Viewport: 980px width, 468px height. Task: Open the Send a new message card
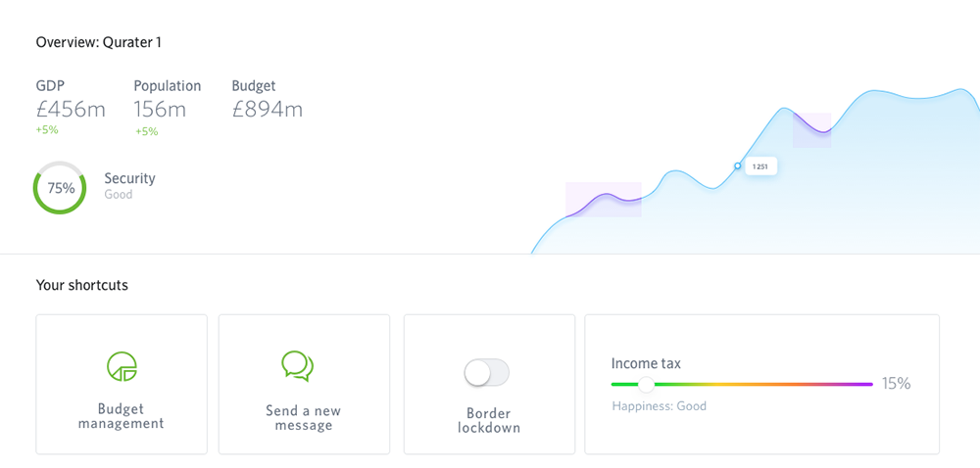[304, 385]
